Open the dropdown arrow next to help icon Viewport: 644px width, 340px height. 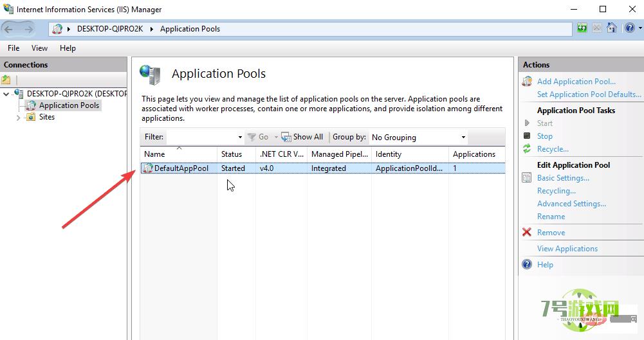point(640,28)
